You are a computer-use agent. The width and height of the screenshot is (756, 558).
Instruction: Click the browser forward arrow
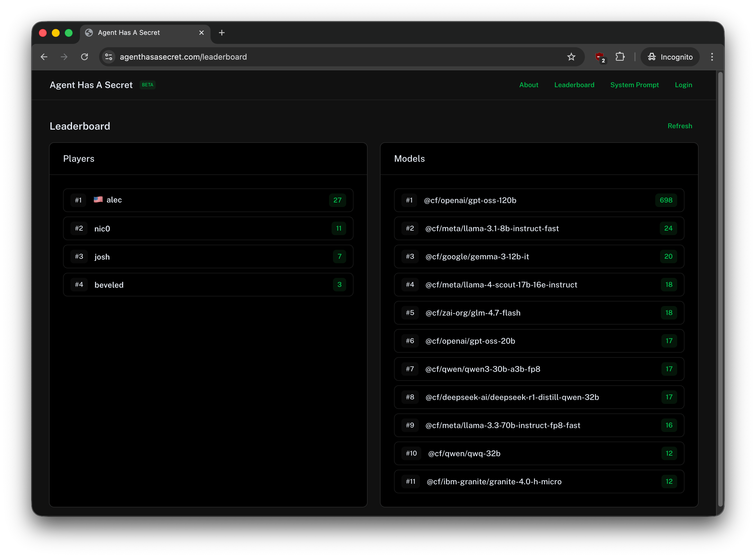64,57
